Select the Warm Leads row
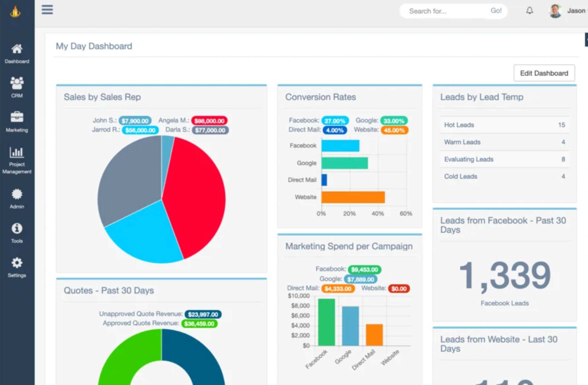Viewport: 588px width, 385px height. click(x=504, y=142)
